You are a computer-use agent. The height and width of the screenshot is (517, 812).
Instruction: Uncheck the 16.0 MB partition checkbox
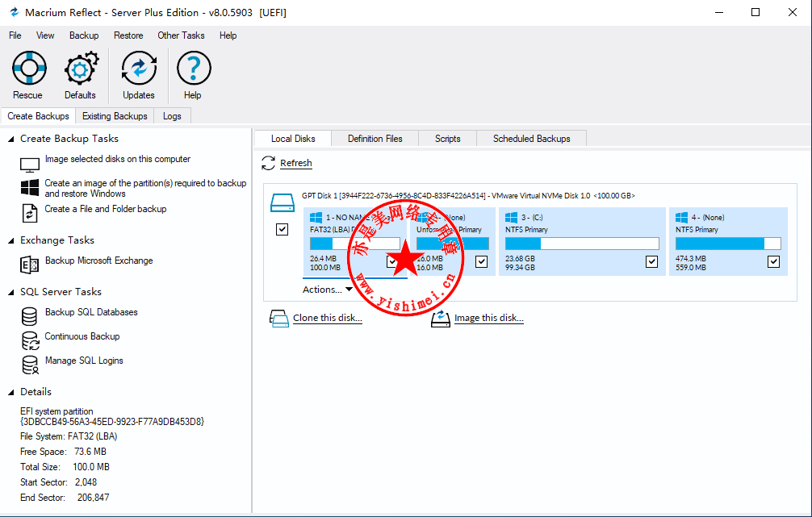point(482,262)
